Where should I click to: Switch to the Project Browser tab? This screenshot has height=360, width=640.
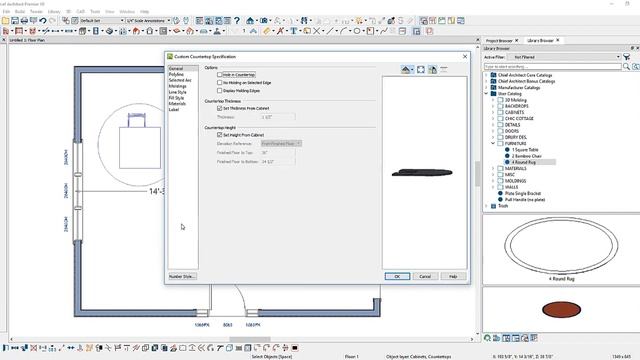tap(499, 40)
